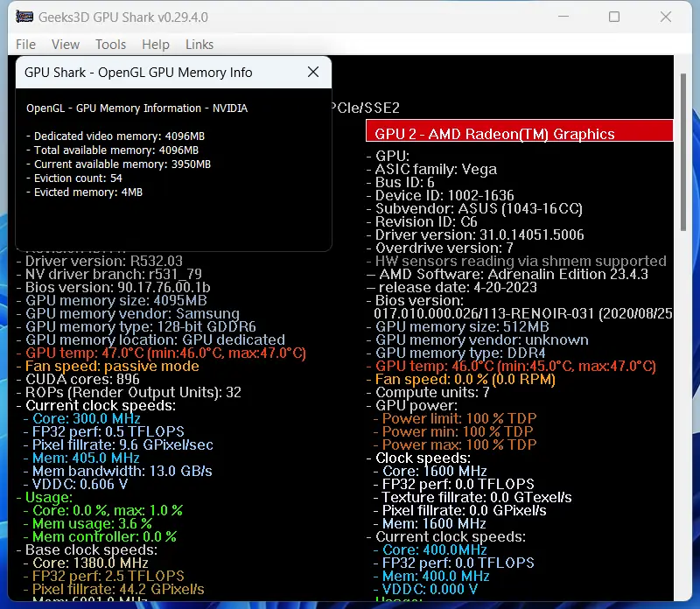Click 'AMD Software: Adrenalin Edition 23.4.3' line

507,274
